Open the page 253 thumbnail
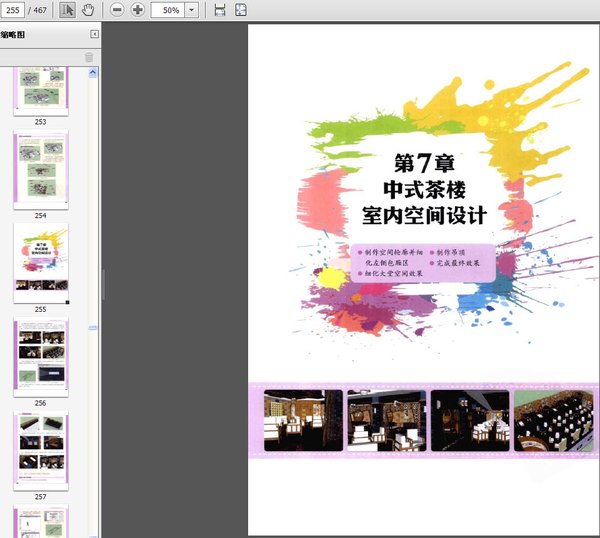Screen dimensions: 600x538 (41, 90)
